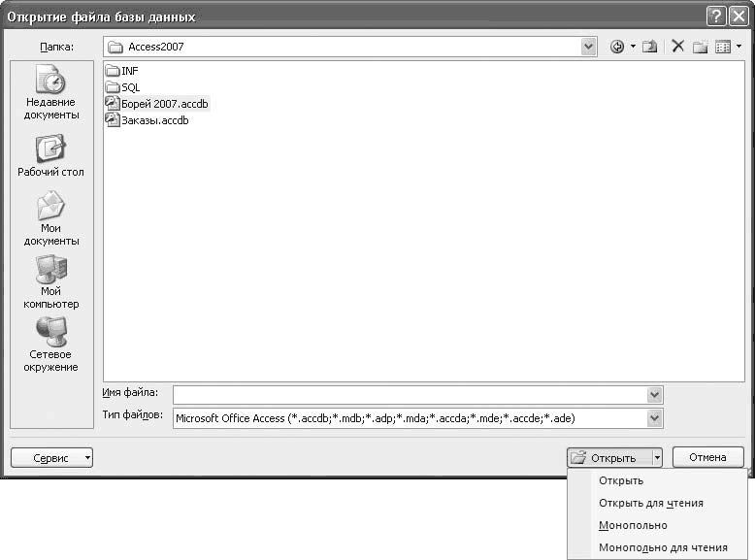This screenshot has height=560, width=755.
Task: Expand the Тип файлов dropdown list
Action: (654, 418)
